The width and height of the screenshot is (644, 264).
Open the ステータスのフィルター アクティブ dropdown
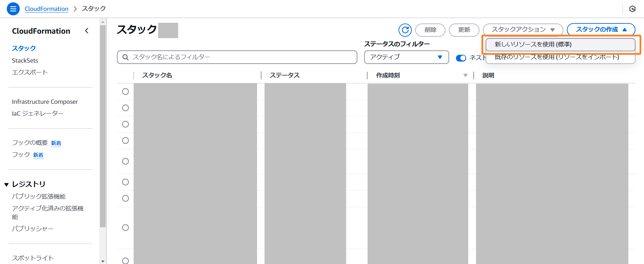click(x=406, y=57)
